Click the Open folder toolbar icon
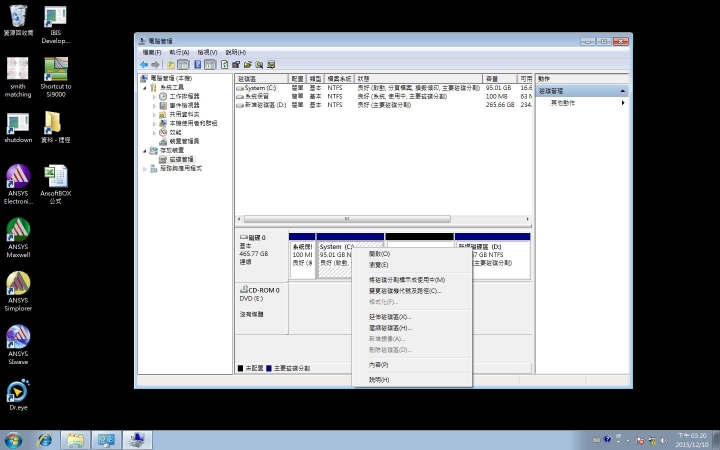 [248, 65]
